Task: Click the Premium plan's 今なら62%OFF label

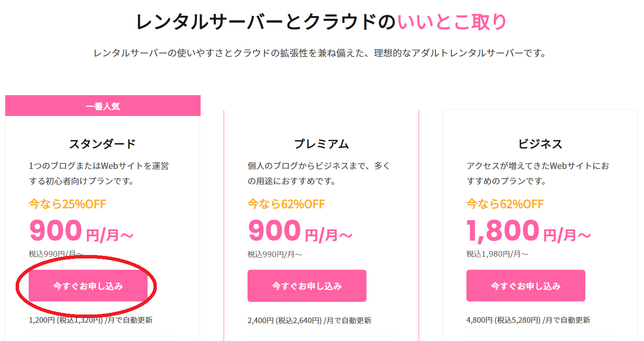Action: [286, 204]
